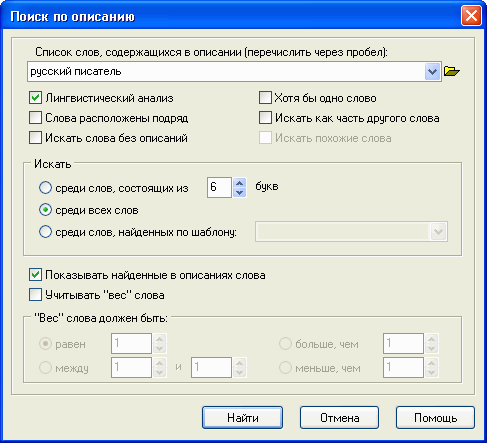The height and width of the screenshot is (443, 487).
Task: Toggle Показывать найденные в описаниях слова
Action: [x=35, y=275]
